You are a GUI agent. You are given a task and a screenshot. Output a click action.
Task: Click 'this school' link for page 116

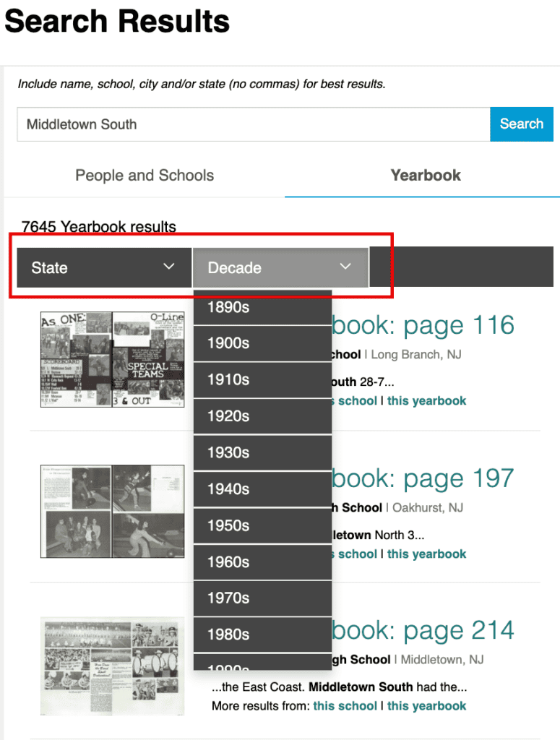point(354,400)
